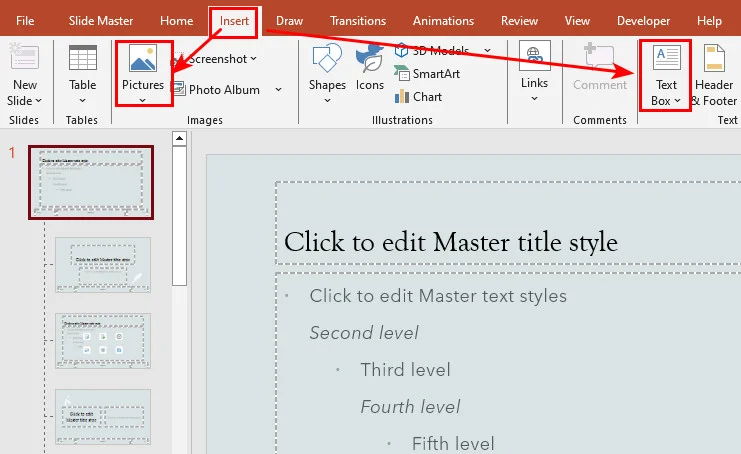Select the Insert ribbon tab
The width and height of the screenshot is (741, 454).
click(x=234, y=21)
